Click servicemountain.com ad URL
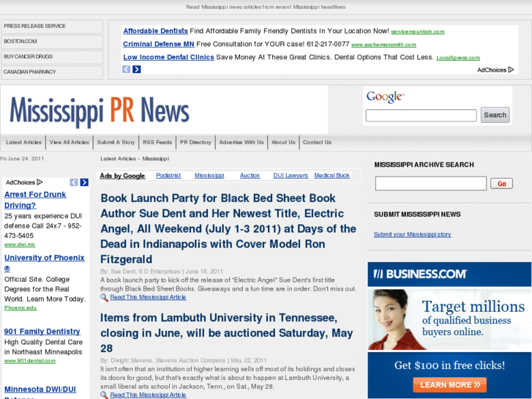532x399 pixels. tap(418, 32)
